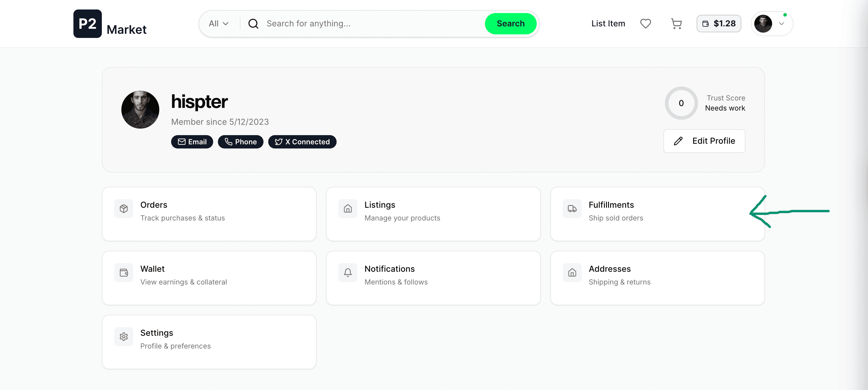
Task: Click the Fulfillments truck icon
Action: (572, 209)
